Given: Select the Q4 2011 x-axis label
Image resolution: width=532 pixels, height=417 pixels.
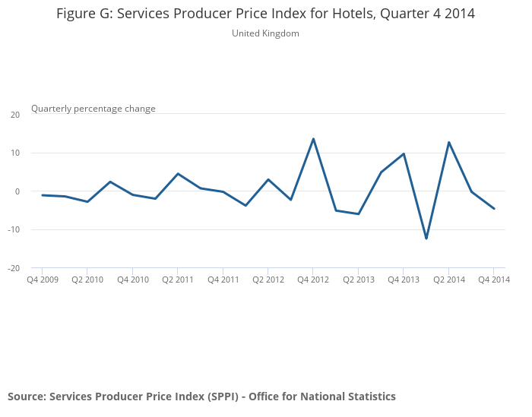Looking at the screenshot, I should point(223,280).
